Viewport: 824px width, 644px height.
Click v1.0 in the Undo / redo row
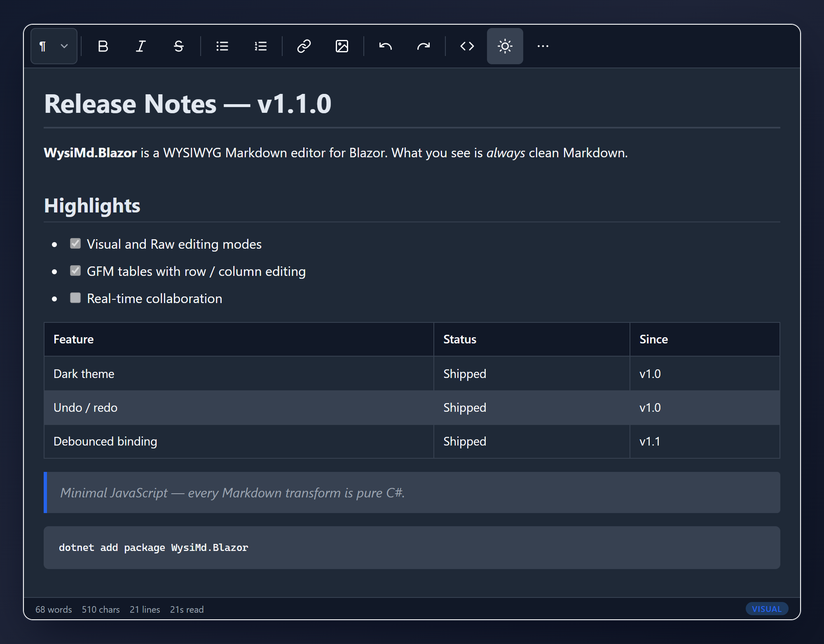click(705, 408)
